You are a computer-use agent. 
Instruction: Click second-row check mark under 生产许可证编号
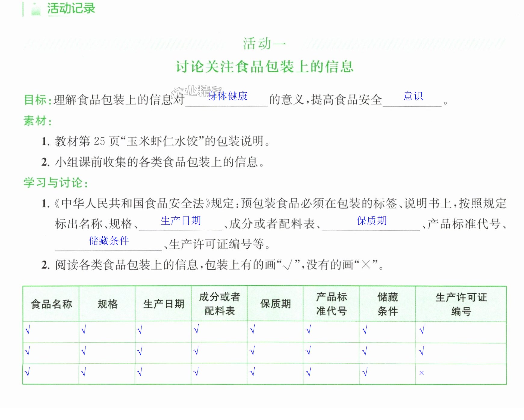click(422, 351)
